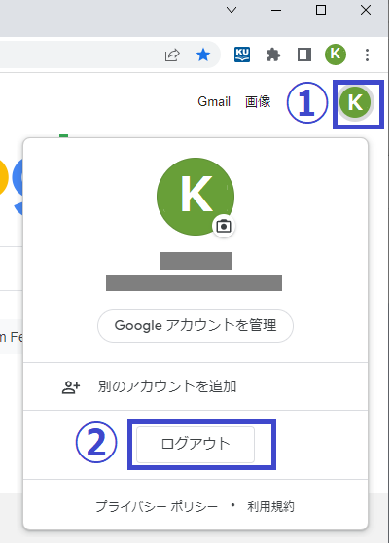
Task: Select the large green K profile picture
Action: [196, 197]
